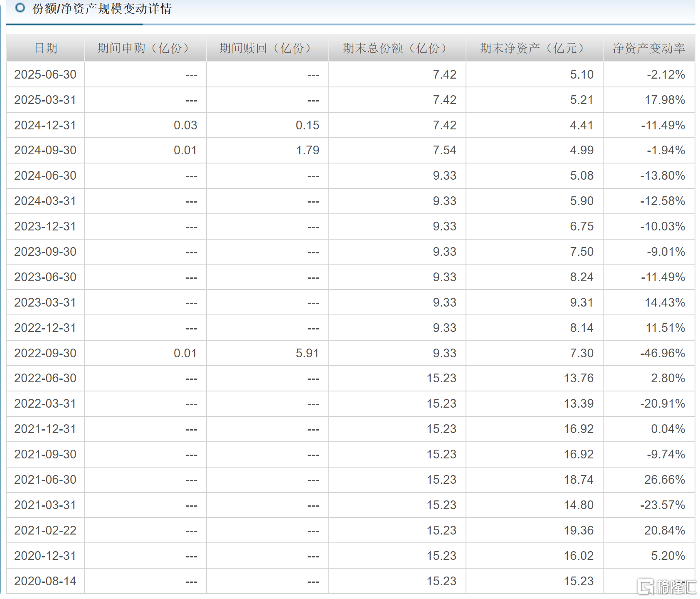Click change rate -46.96% for 2022-09-30
The height and width of the screenshot is (599, 700).
click(663, 353)
